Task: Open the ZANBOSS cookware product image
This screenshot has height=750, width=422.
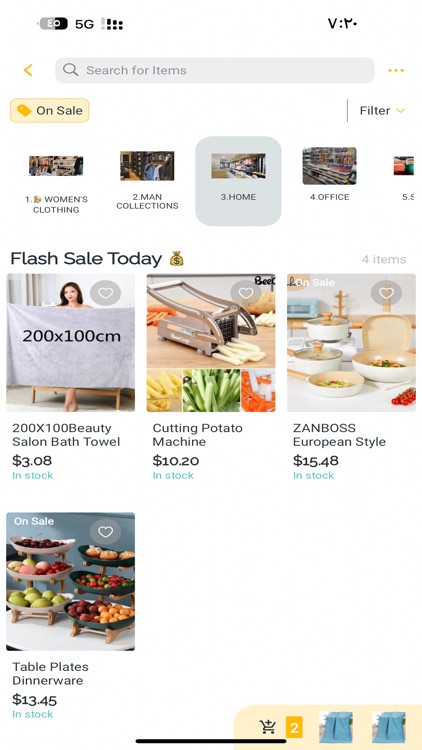Action: pos(351,342)
